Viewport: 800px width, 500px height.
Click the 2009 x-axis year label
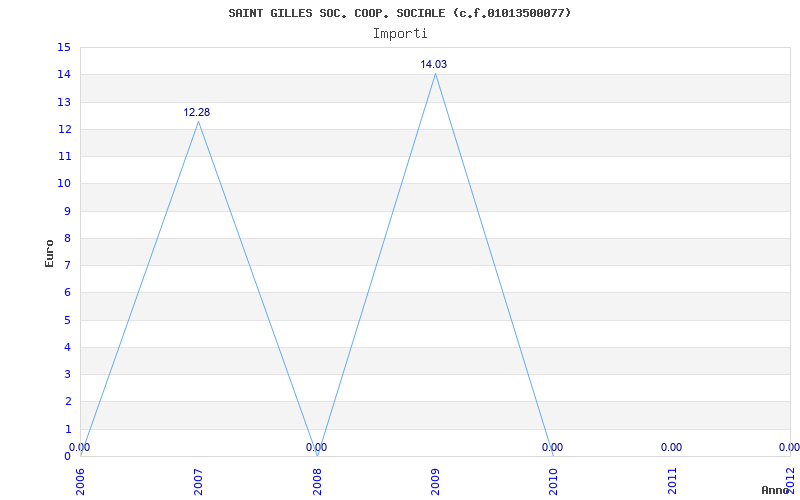[x=435, y=481]
